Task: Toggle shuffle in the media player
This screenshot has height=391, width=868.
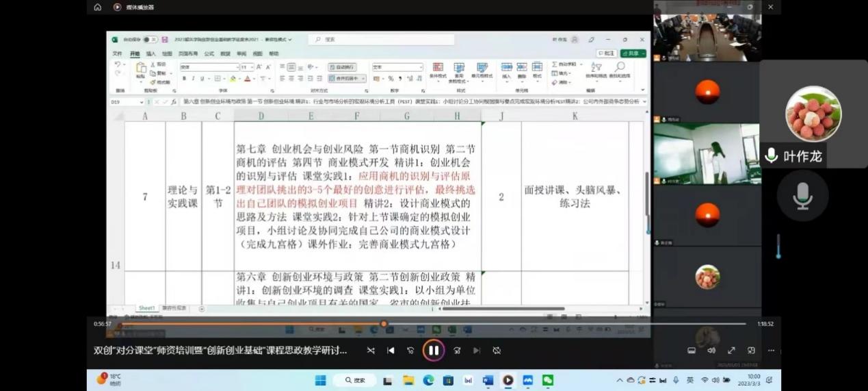Action: [371, 351]
